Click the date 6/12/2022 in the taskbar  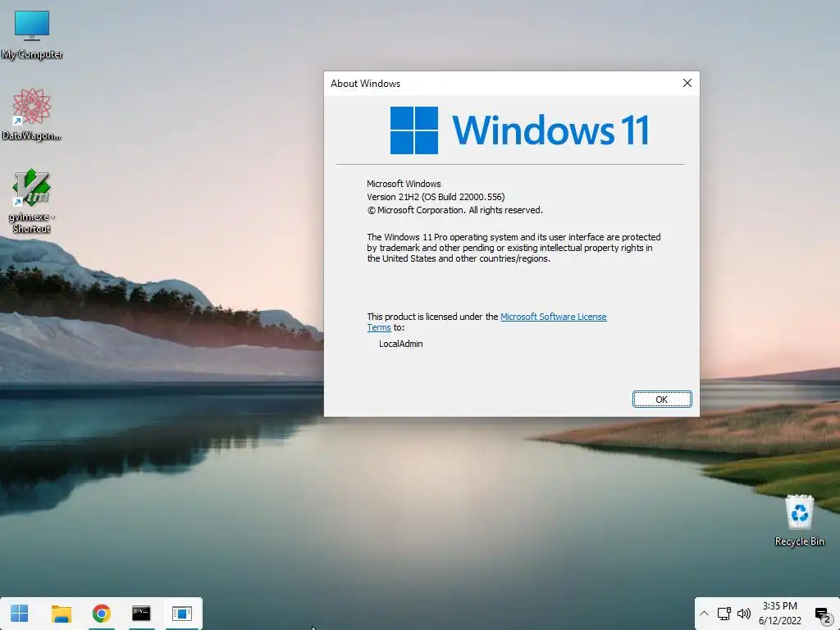coord(779,621)
